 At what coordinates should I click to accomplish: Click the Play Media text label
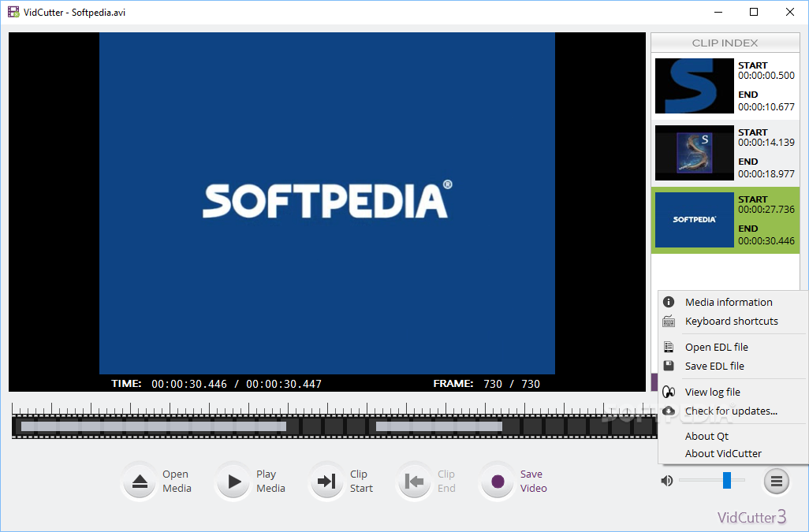point(271,481)
